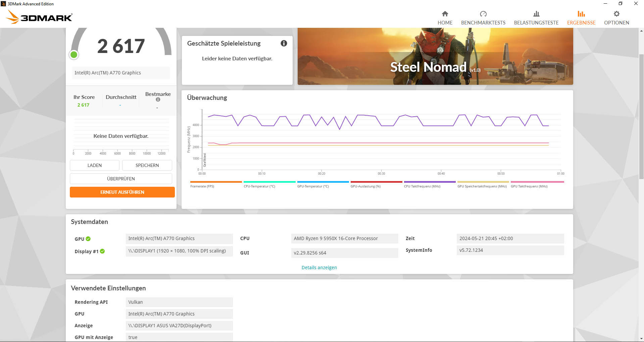Click the scrollbar up arrow
644x342 pixels.
coord(641,31)
